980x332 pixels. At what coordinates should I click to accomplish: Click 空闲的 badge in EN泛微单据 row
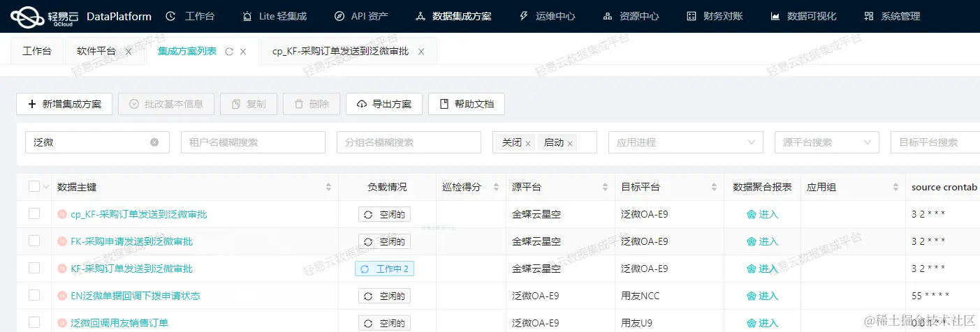coord(384,296)
